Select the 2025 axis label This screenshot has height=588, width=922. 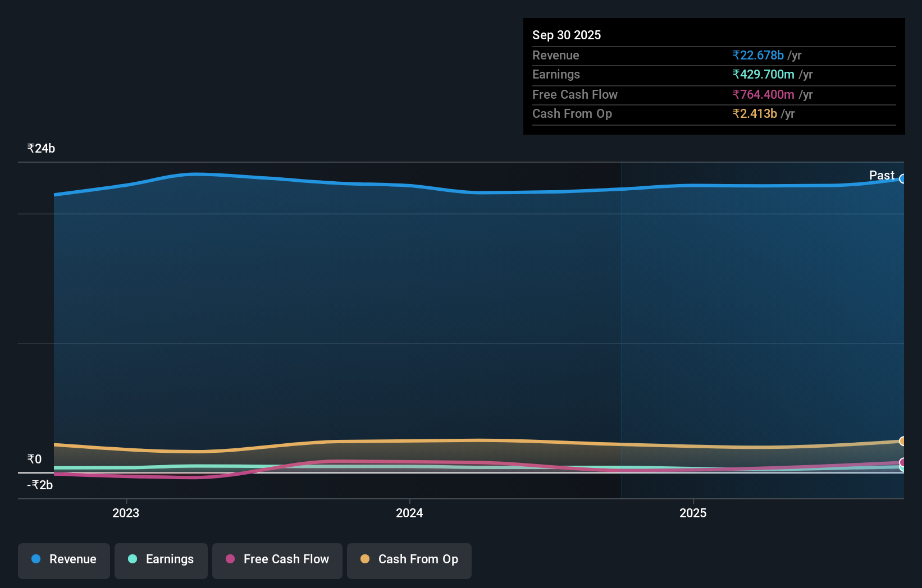click(x=693, y=513)
